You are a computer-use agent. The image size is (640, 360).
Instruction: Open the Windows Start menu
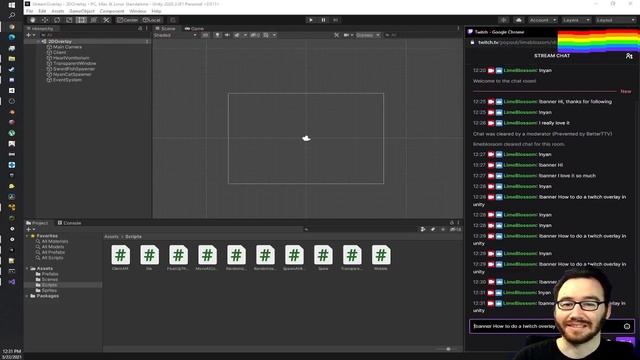click(x=12, y=5)
